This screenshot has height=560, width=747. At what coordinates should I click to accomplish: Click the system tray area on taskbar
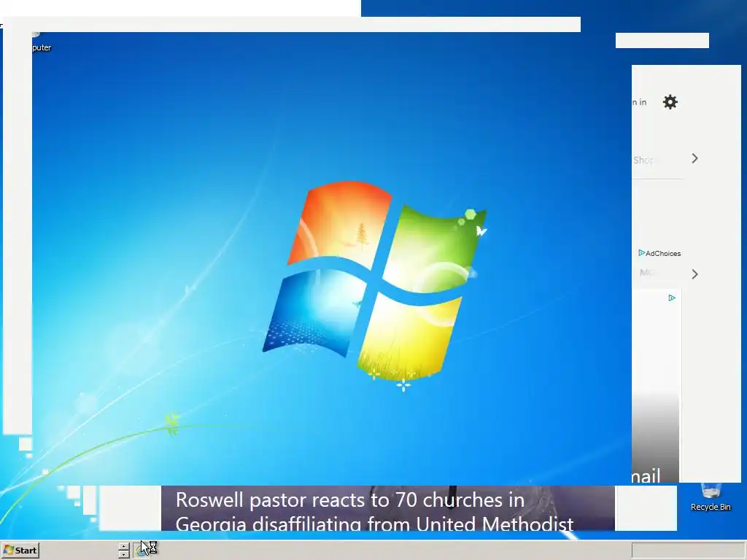click(688, 551)
